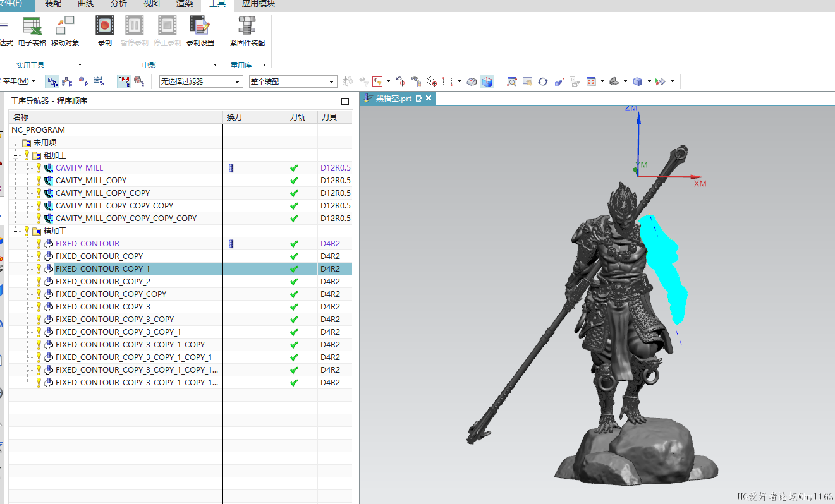Collapse the 粗加工 tree group
The width and height of the screenshot is (835, 504).
pos(16,155)
